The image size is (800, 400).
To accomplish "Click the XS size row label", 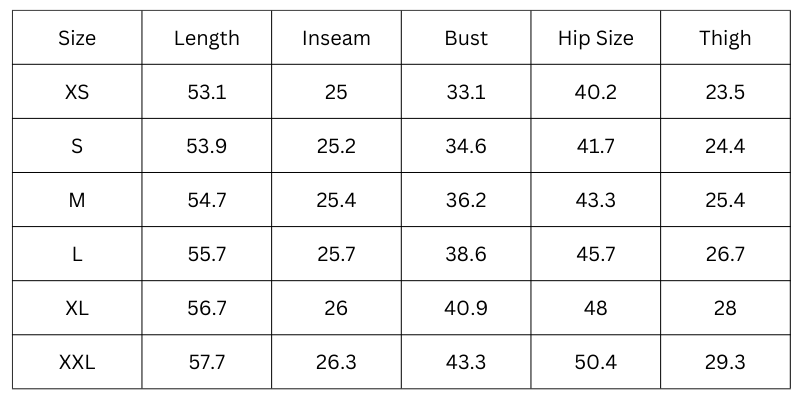I will (x=77, y=92).
